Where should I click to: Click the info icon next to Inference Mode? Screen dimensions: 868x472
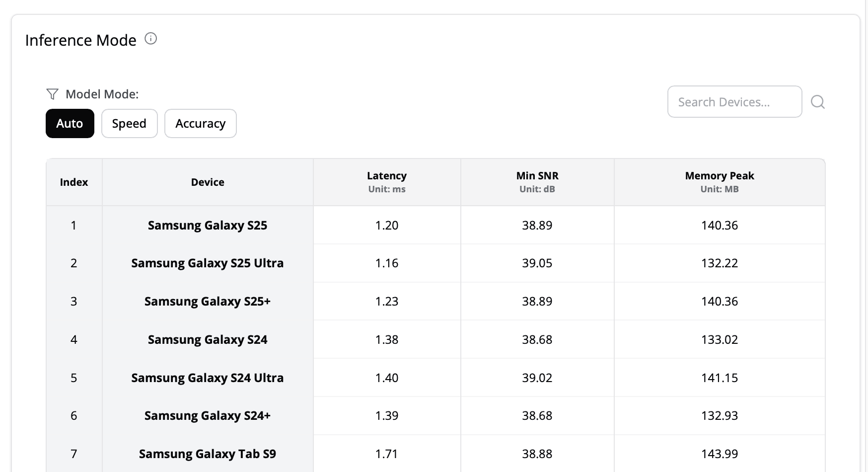[151, 38]
